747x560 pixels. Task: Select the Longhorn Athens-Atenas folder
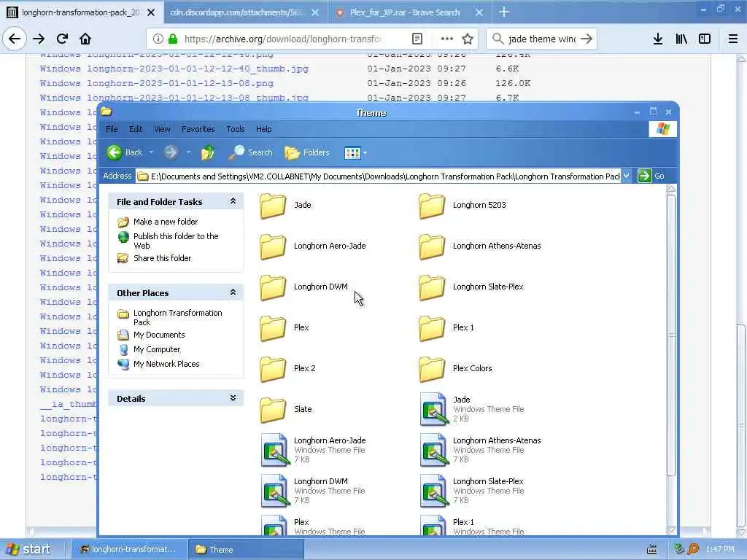point(480,246)
